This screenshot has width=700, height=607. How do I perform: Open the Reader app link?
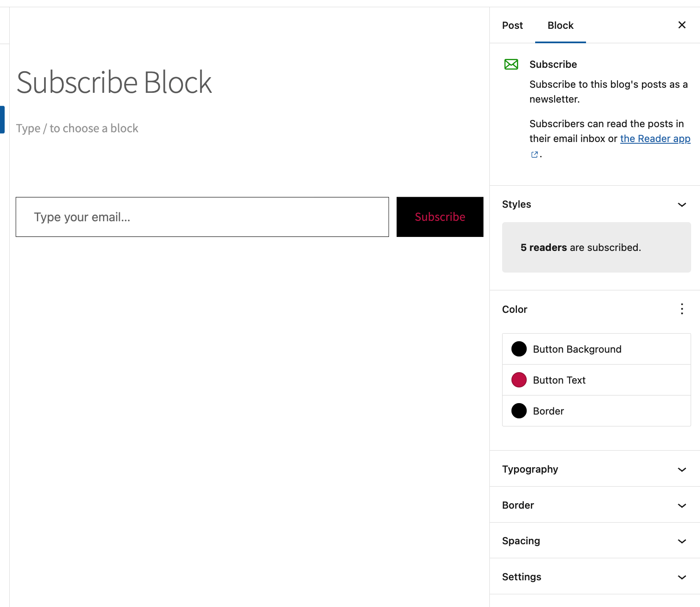pyautogui.click(x=655, y=138)
